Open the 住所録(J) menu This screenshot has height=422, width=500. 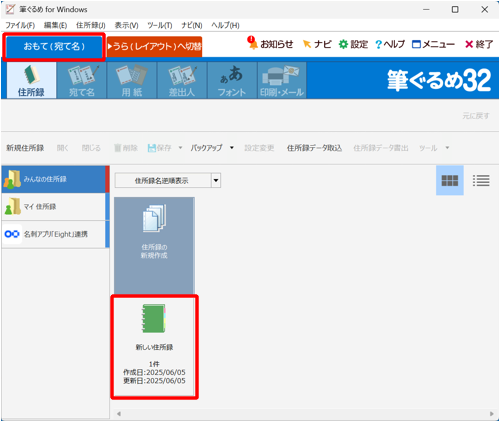[x=91, y=25]
